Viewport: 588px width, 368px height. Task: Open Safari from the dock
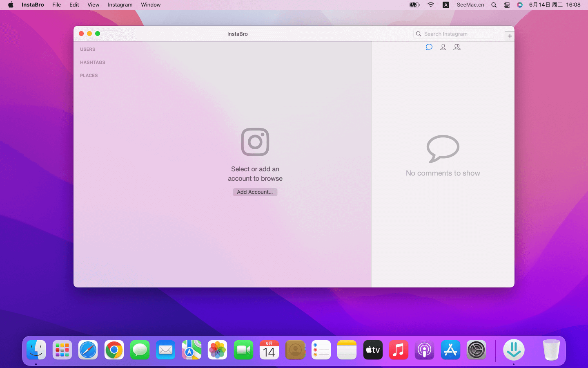point(88,350)
